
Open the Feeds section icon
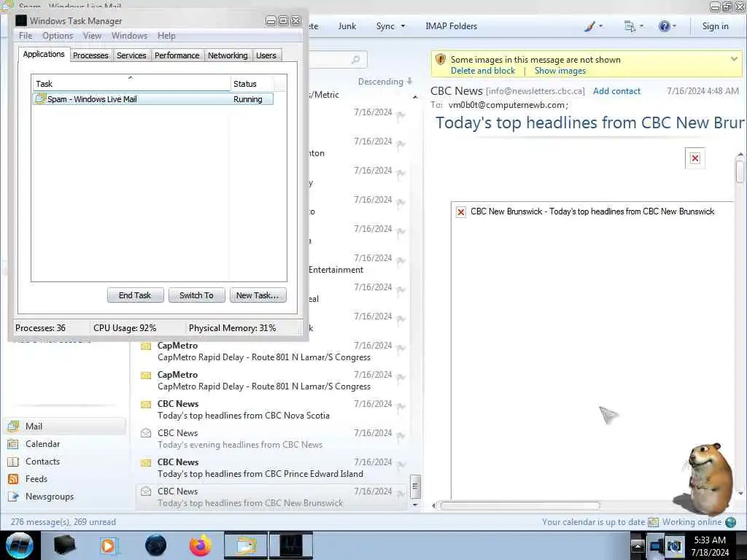tap(13, 479)
